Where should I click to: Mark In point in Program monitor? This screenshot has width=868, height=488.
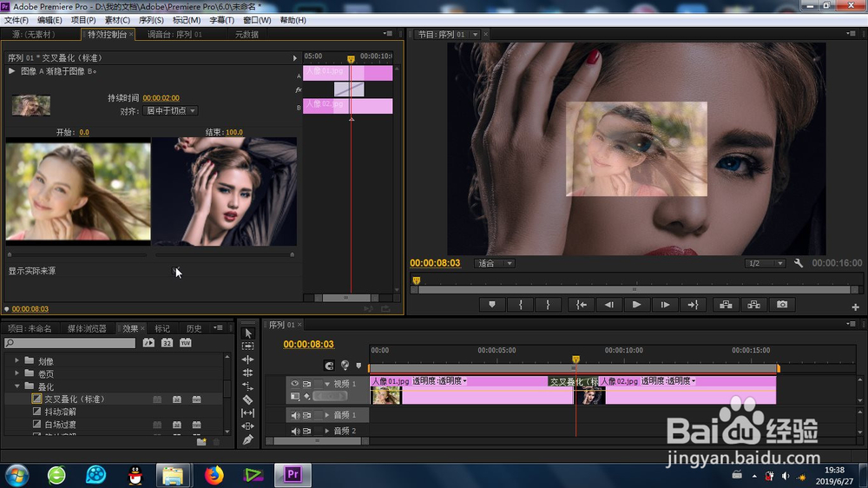pos(520,305)
